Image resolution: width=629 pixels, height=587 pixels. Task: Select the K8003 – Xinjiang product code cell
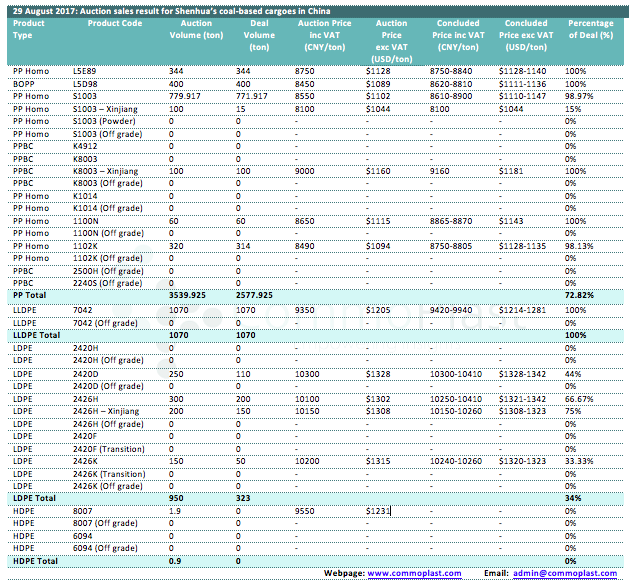tap(108, 171)
